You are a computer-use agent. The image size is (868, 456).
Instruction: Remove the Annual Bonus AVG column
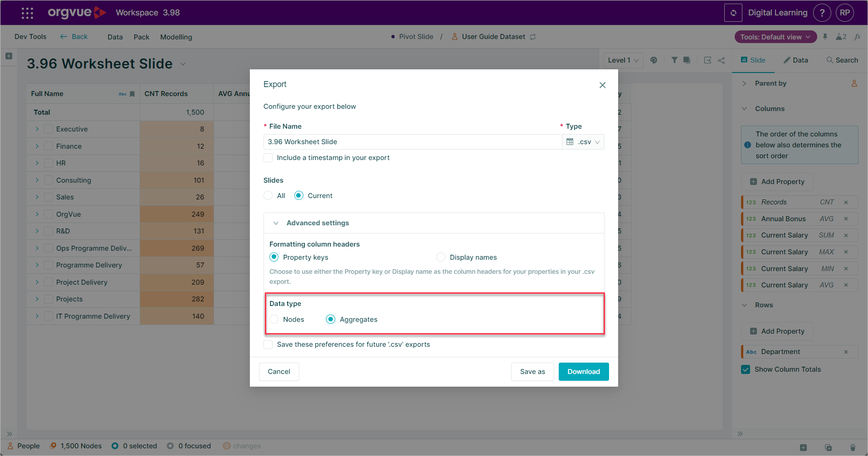846,219
